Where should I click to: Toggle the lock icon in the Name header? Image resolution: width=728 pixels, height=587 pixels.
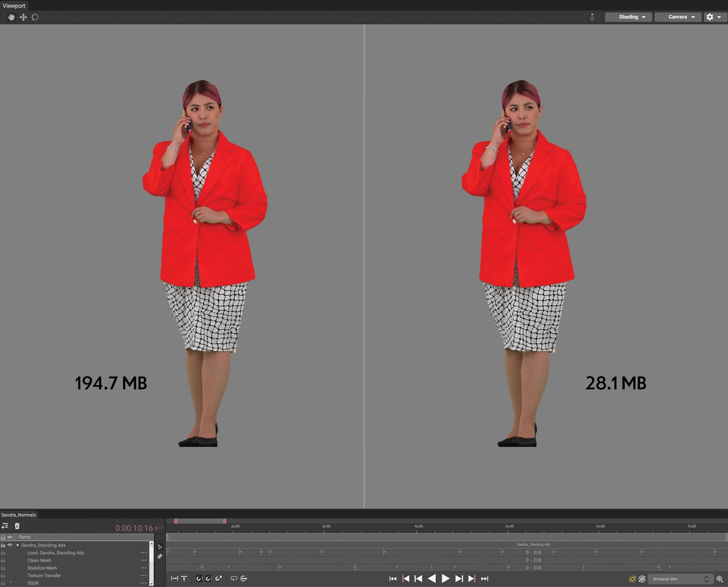tap(3, 537)
